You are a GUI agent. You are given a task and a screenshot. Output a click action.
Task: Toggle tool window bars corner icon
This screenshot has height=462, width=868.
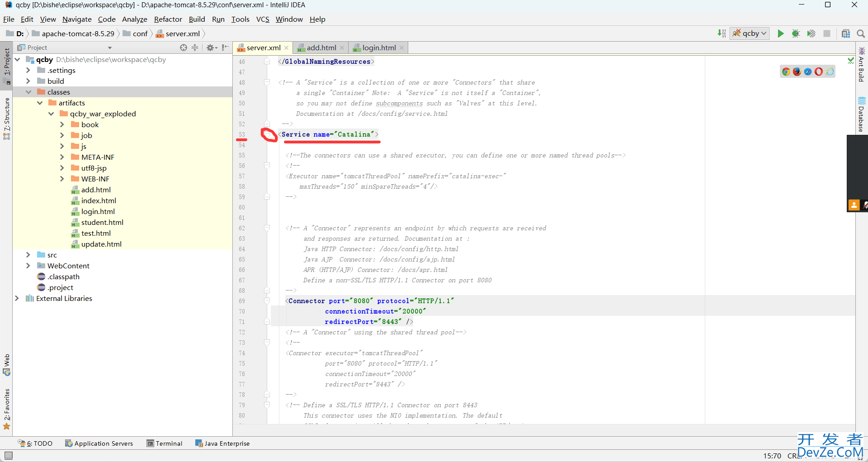(x=9, y=455)
